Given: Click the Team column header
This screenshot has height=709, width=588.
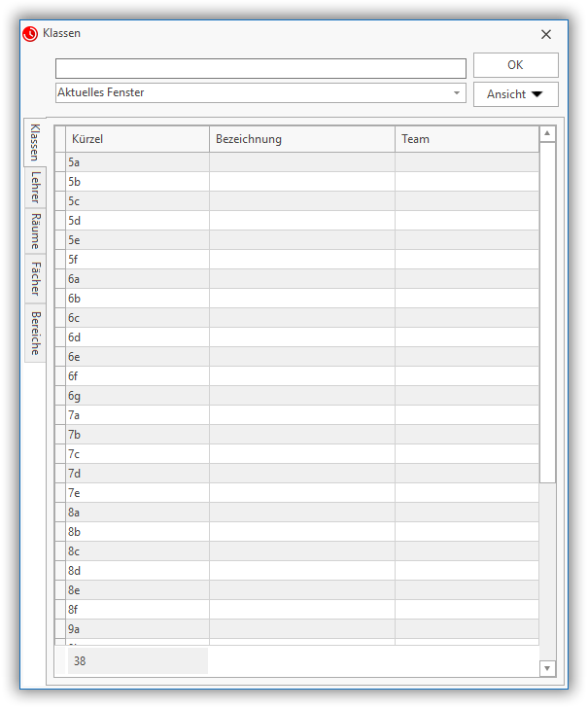Looking at the screenshot, I should pos(467,139).
